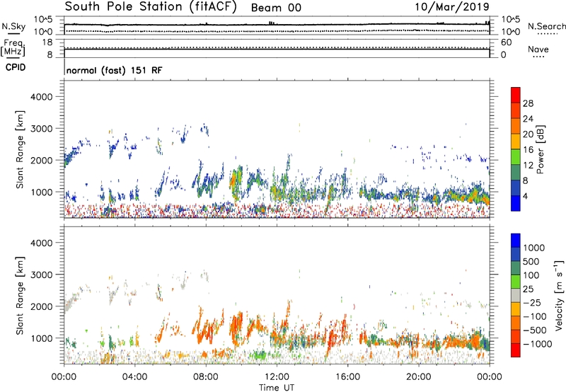Click the power panel's 'Slant Range [km]' label
Viewport: 566px width, 392px height.
(20, 149)
